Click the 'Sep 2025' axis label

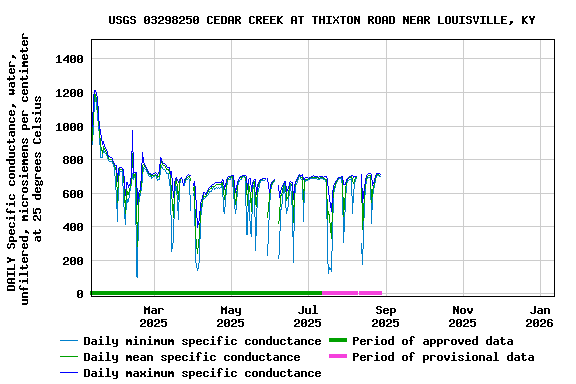point(385,317)
